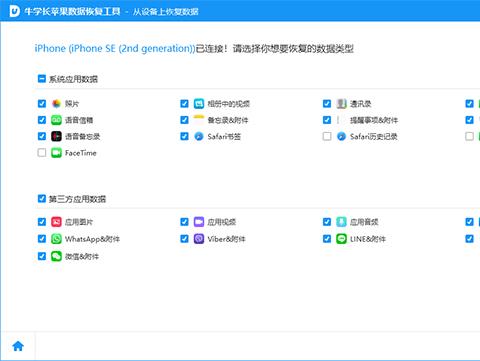Click the WhatsApp logo icon

point(56,239)
